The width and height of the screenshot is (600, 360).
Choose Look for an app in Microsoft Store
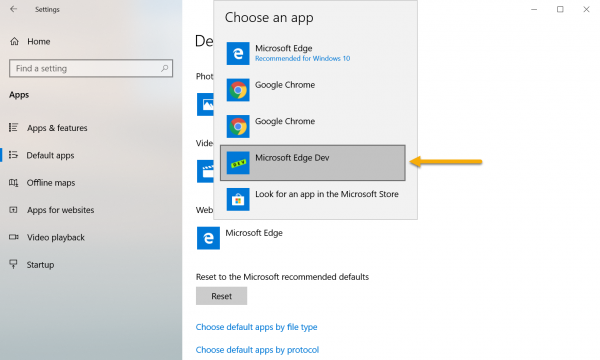[313, 199]
